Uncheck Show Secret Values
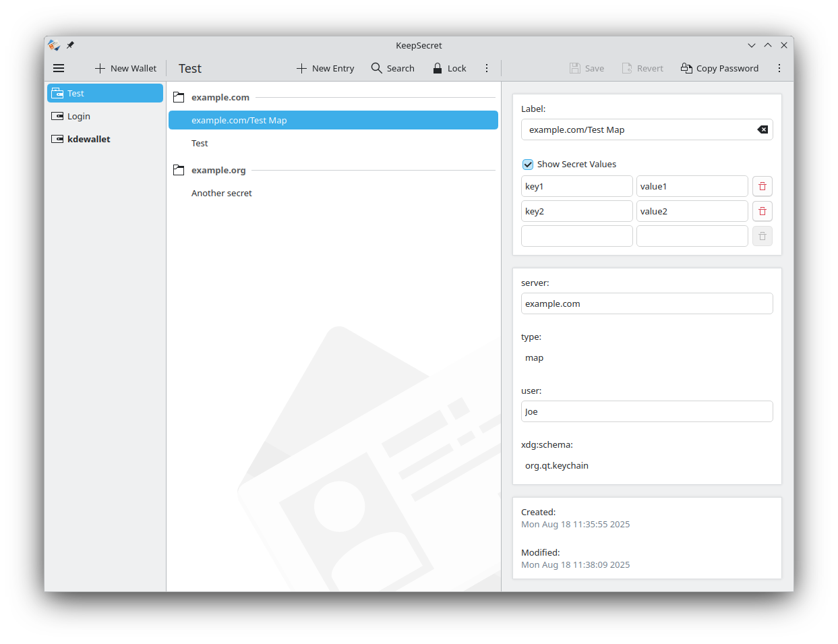The image size is (838, 644). coord(528,165)
